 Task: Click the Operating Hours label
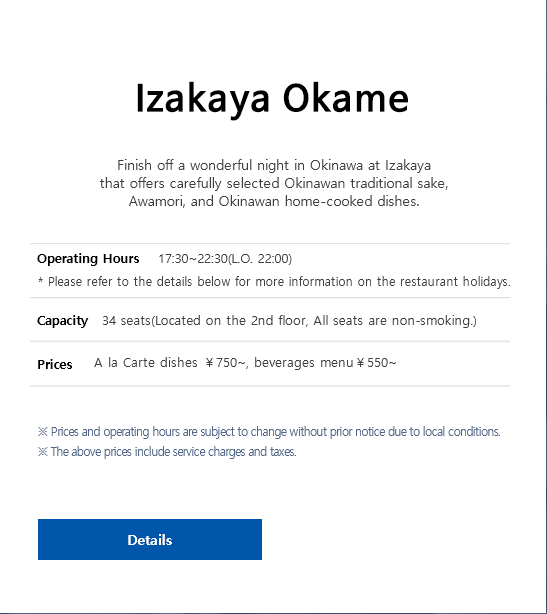(88, 258)
